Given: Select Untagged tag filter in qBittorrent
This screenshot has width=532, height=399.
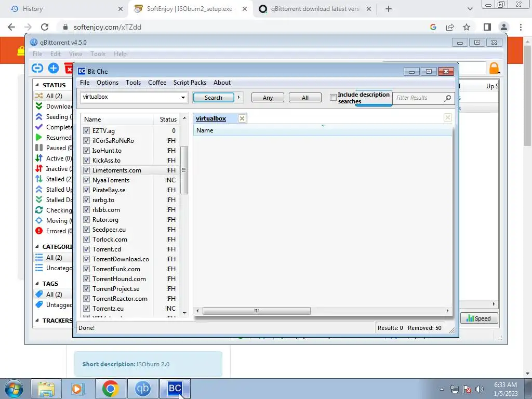Looking at the screenshot, I should coord(54,304).
